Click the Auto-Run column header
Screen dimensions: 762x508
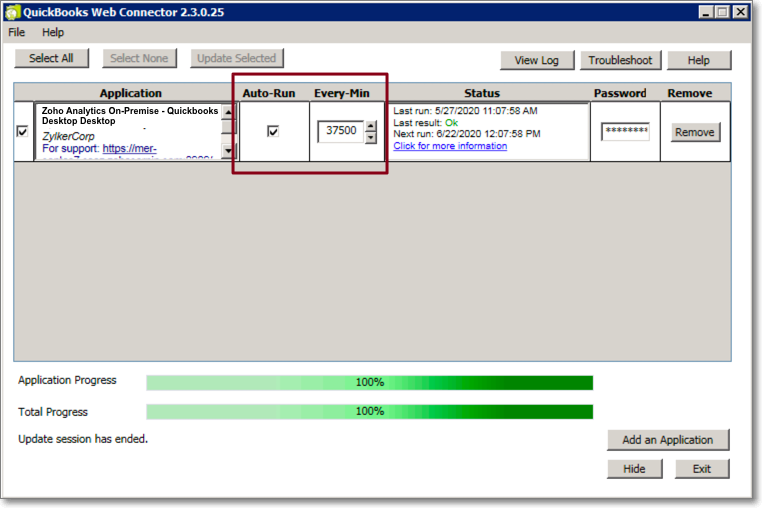click(x=269, y=93)
